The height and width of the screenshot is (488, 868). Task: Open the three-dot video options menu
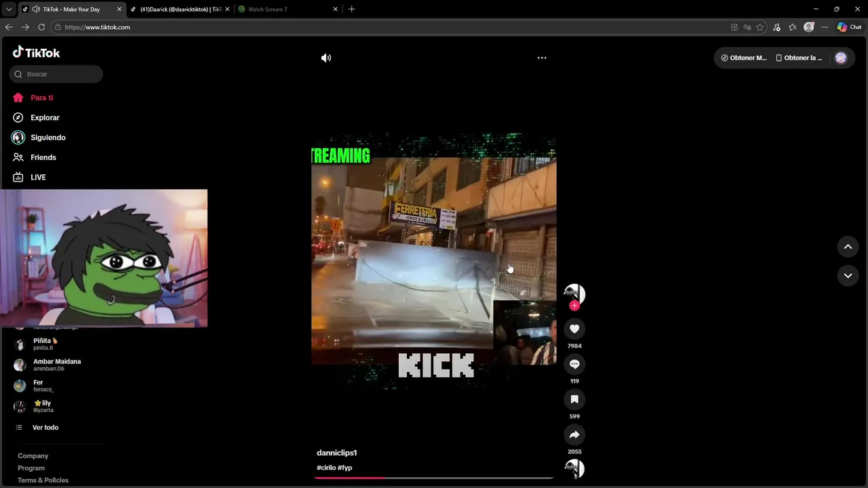point(542,58)
